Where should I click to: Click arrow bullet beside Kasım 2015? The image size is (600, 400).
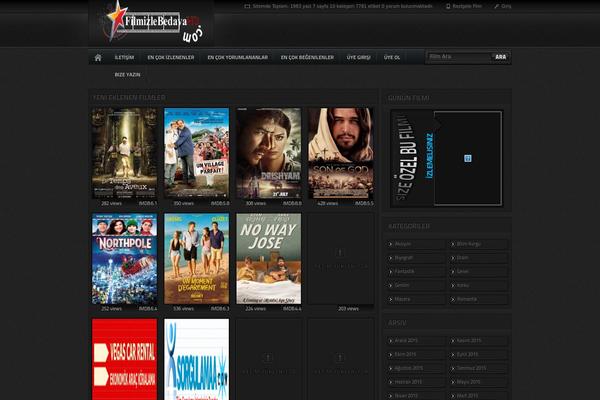tap(453, 340)
